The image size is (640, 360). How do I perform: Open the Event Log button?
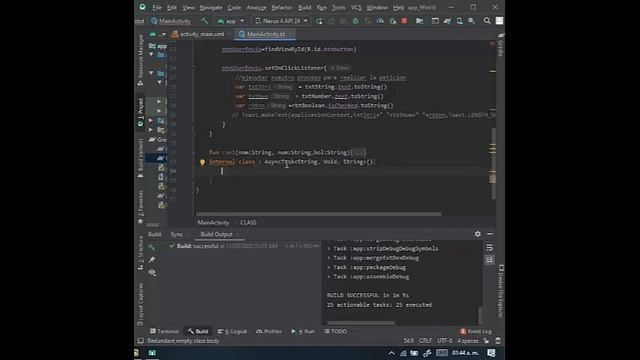pyautogui.click(x=476, y=331)
